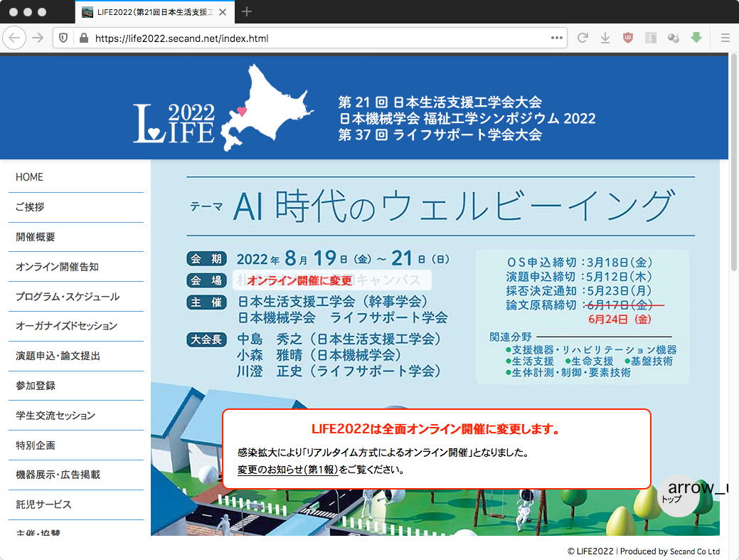Screen dimensions: 739x560
Task: Click the green download arrow extension
Action: click(x=696, y=37)
